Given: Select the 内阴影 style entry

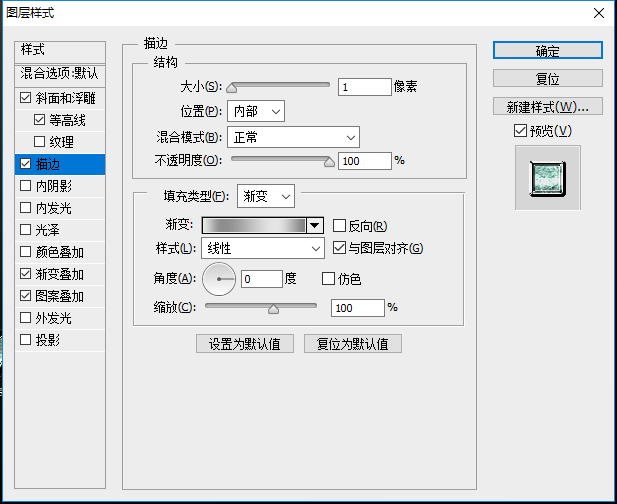Looking at the screenshot, I should 53,186.
